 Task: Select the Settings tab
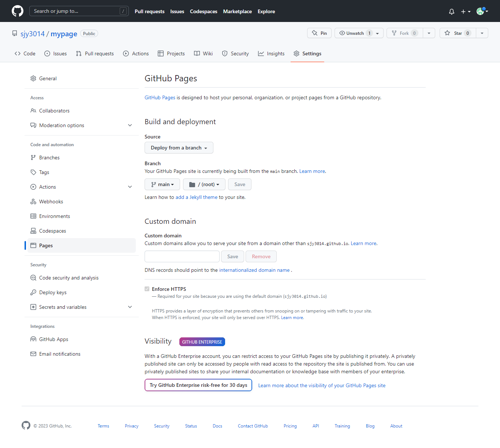pyautogui.click(x=307, y=53)
